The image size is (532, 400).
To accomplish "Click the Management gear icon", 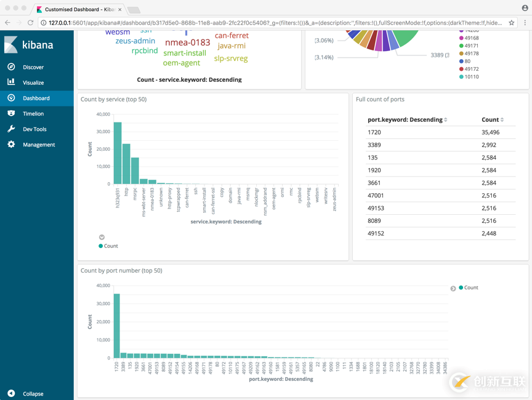I will pyautogui.click(x=11, y=145).
